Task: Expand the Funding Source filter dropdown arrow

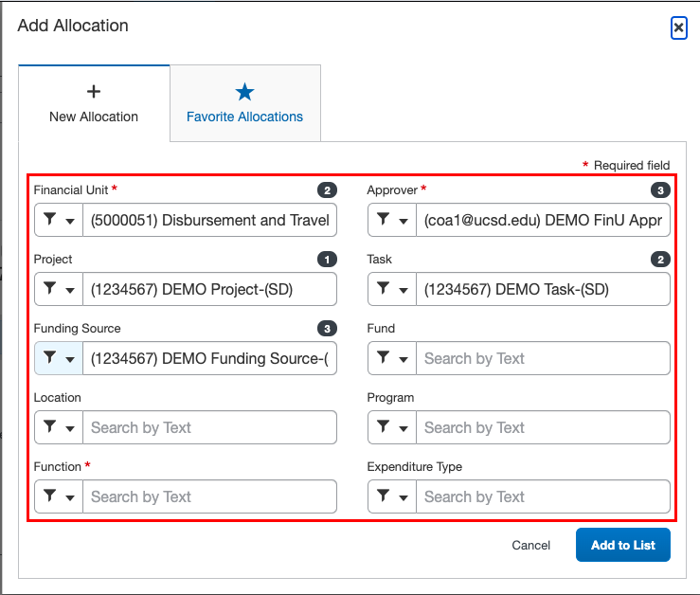Action: 70,359
